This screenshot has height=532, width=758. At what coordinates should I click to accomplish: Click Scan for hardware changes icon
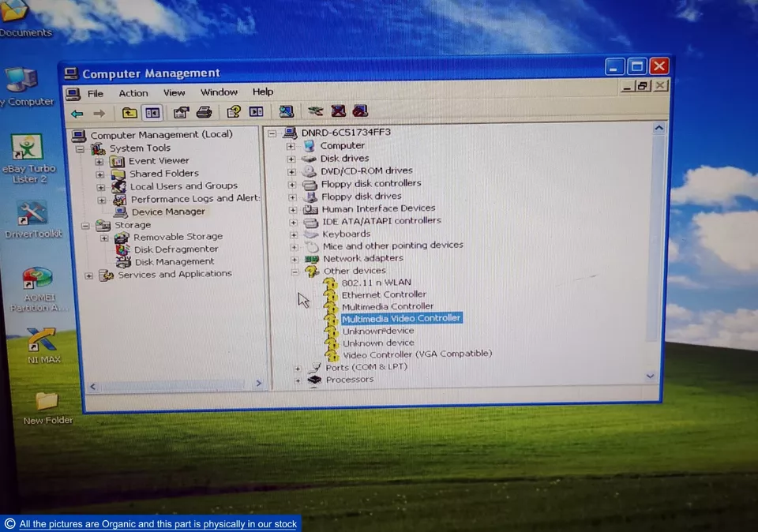(287, 112)
